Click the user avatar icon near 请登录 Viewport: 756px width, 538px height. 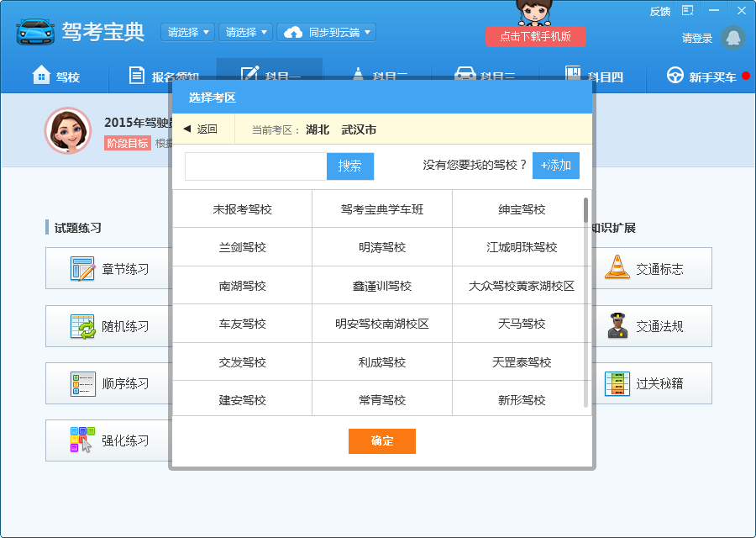coord(732,38)
